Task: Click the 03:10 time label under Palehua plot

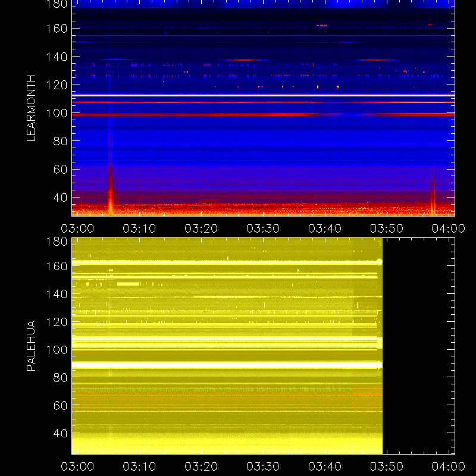Action: [x=139, y=466]
